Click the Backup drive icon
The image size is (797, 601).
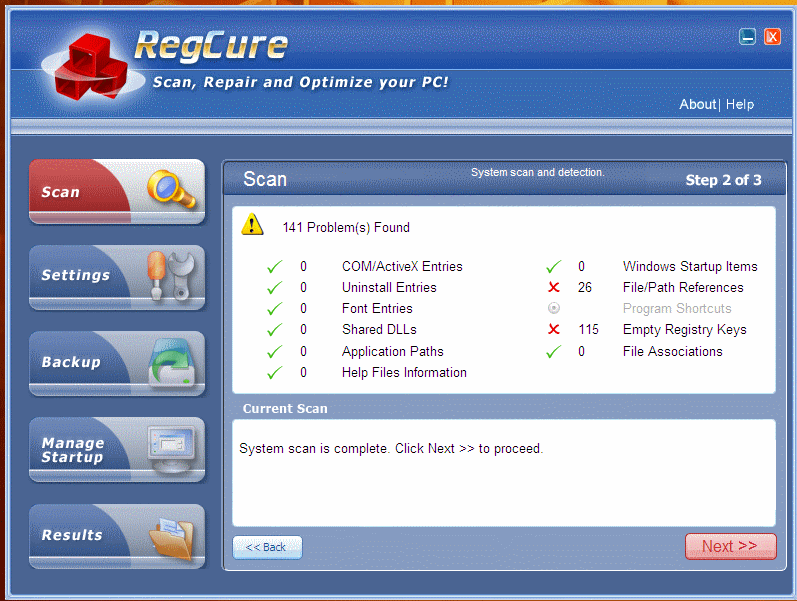(x=172, y=362)
